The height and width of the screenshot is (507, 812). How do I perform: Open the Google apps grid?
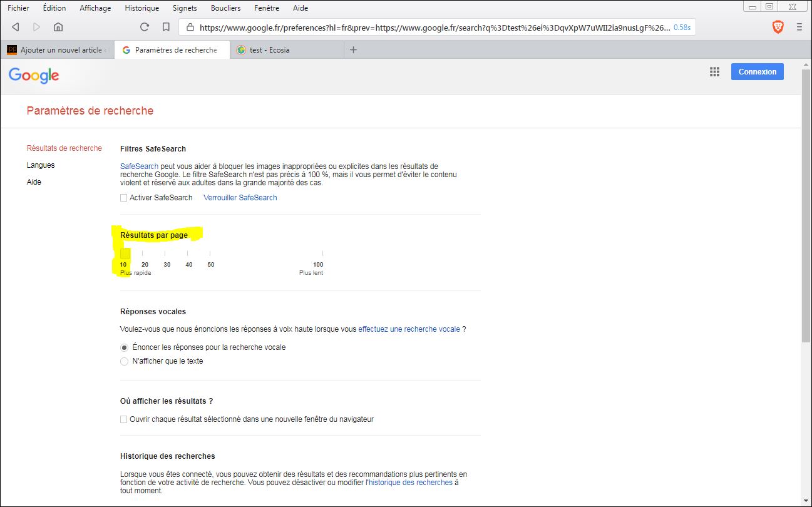(x=714, y=72)
